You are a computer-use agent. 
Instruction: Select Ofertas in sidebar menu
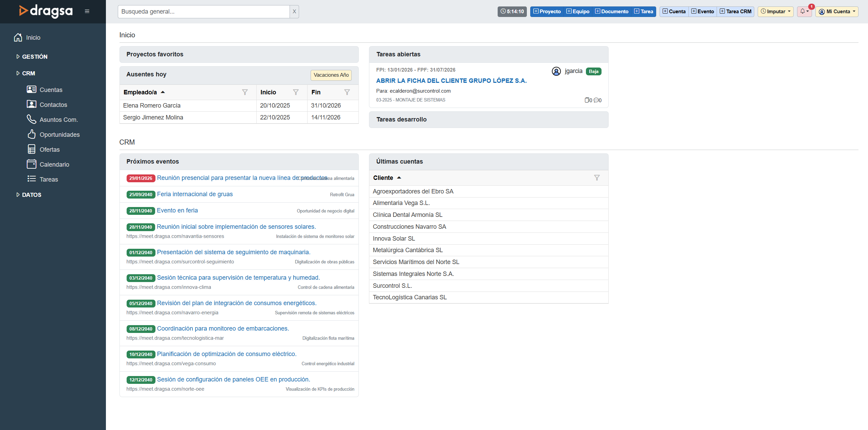point(50,150)
